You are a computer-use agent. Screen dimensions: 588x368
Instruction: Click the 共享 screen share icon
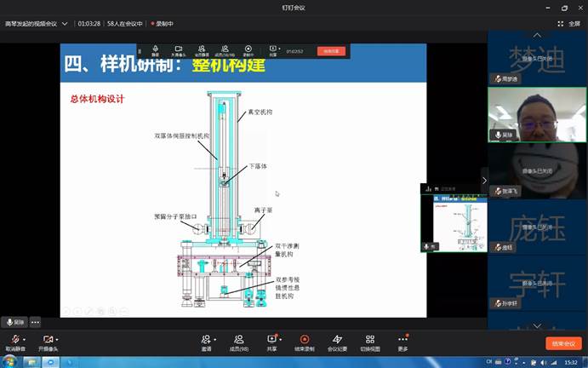tap(271, 340)
